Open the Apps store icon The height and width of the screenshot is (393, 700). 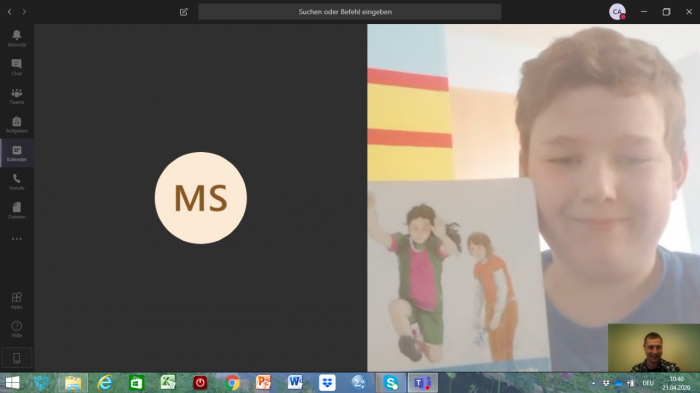(17, 300)
